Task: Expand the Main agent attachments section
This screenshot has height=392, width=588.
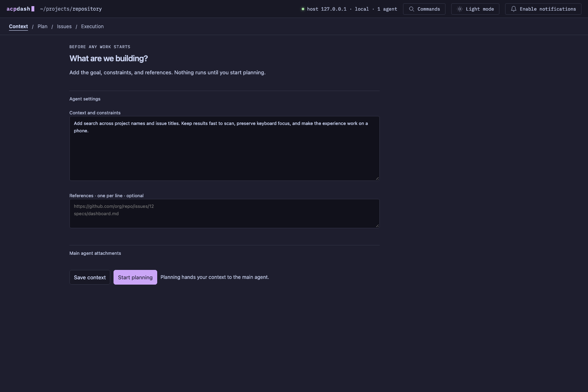Action: coord(95,253)
